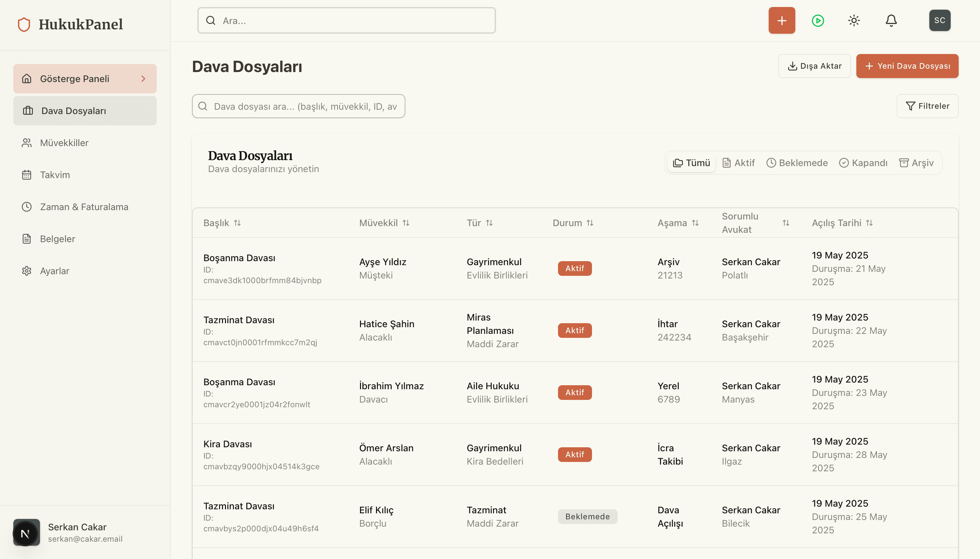Image resolution: width=980 pixels, height=559 pixels.
Task: Click the orange plus quick-add icon
Action: (781, 20)
